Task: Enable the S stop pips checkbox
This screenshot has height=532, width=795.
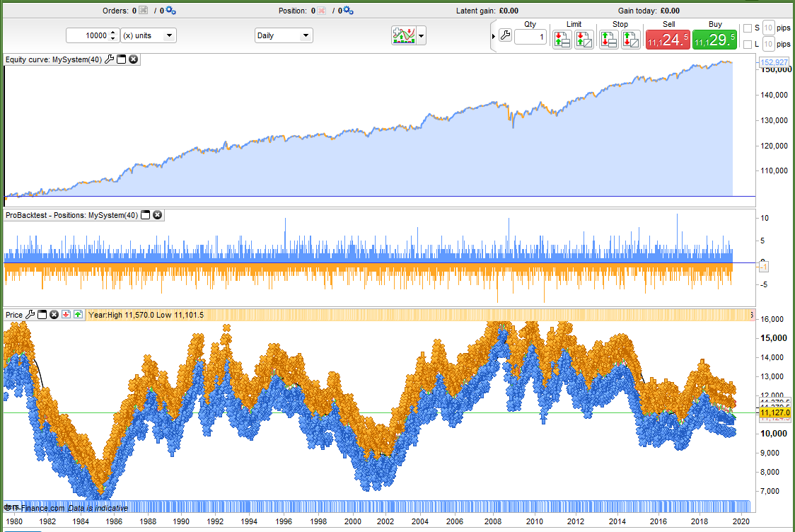Action: [x=748, y=28]
